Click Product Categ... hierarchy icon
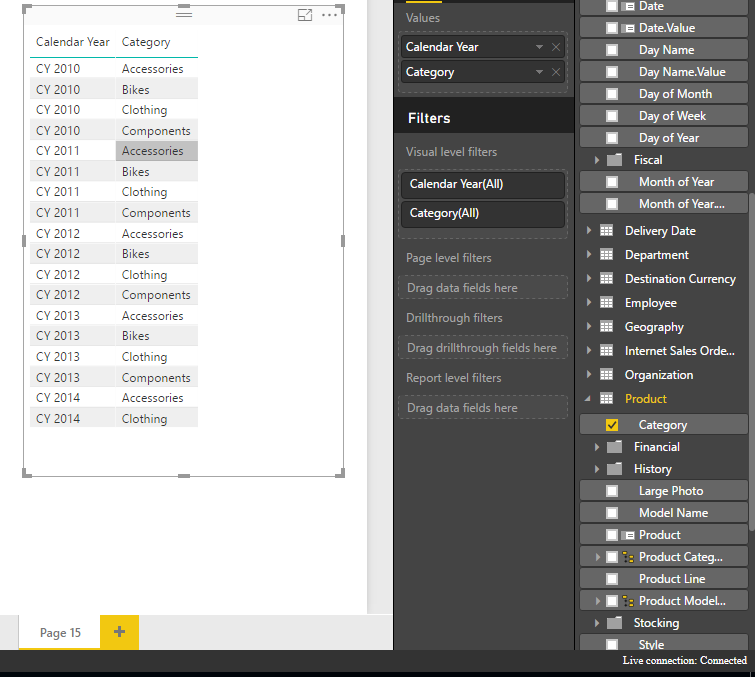 tap(628, 557)
